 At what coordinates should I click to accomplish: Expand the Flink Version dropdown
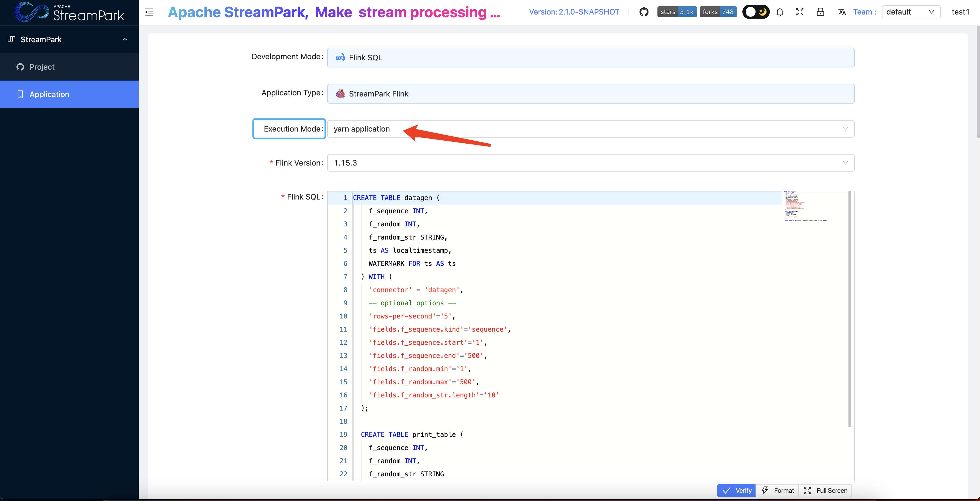pos(590,163)
